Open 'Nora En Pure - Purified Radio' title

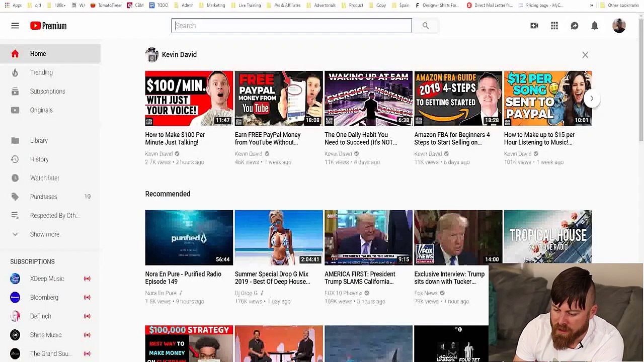(183, 278)
